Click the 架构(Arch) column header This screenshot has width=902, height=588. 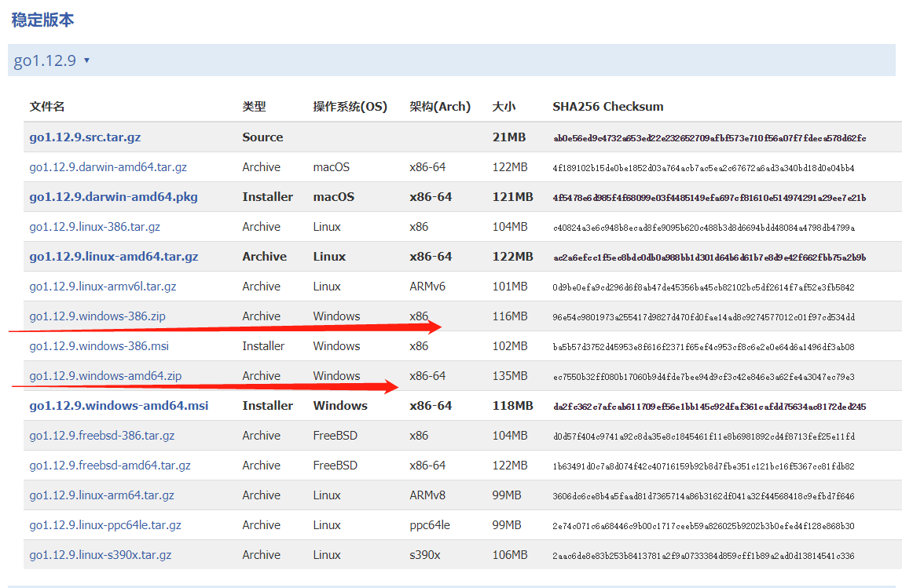coord(440,107)
